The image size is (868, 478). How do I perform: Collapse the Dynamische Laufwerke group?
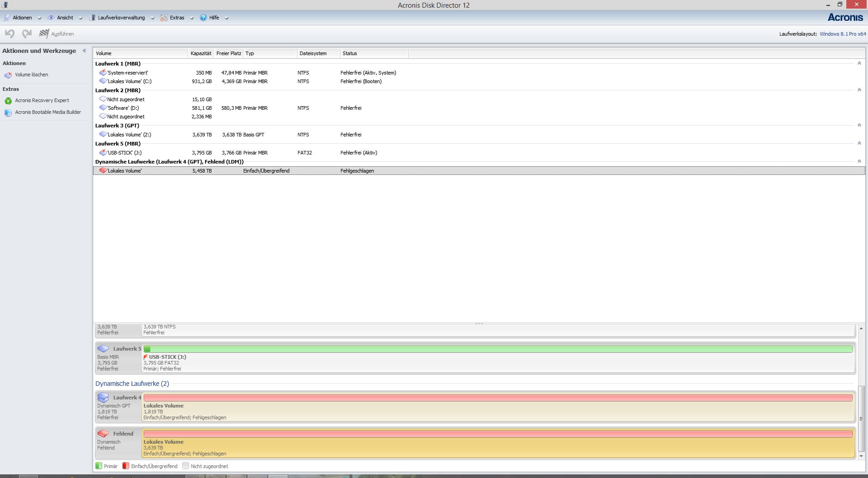tap(859, 161)
